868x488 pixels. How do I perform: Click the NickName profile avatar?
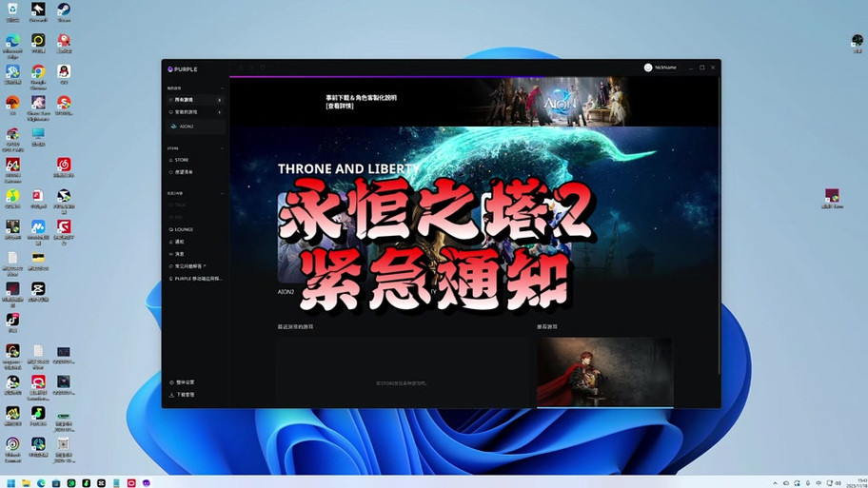click(x=648, y=68)
